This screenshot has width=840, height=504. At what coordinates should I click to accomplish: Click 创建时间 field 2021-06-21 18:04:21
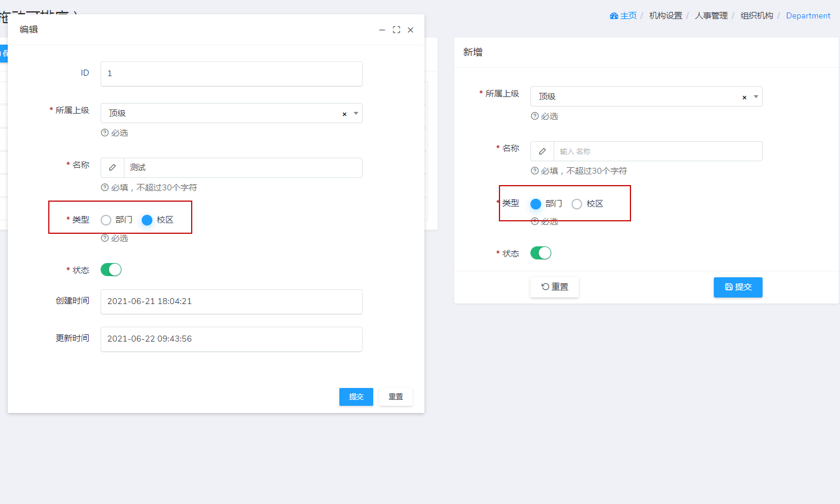point(232,302)
